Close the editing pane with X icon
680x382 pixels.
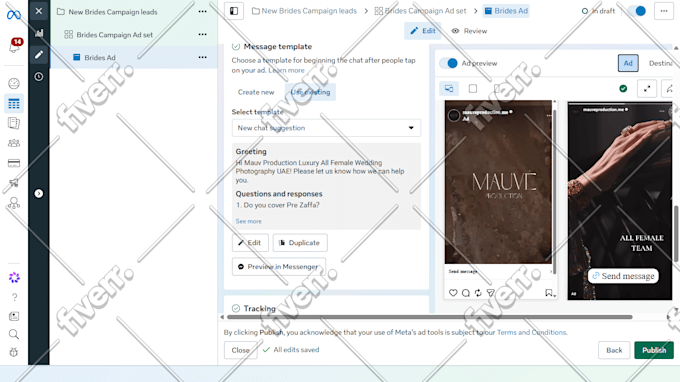pyautogui.click(x=39, y=11)
